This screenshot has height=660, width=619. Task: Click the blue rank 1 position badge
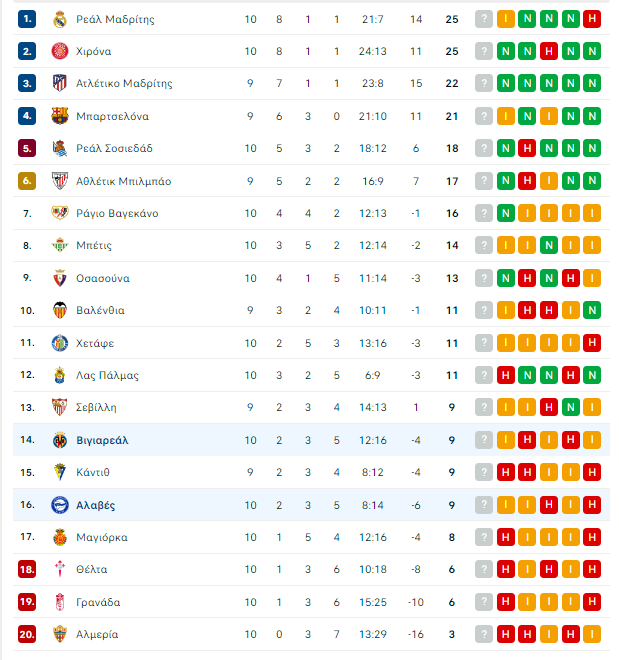pos(27,19)
